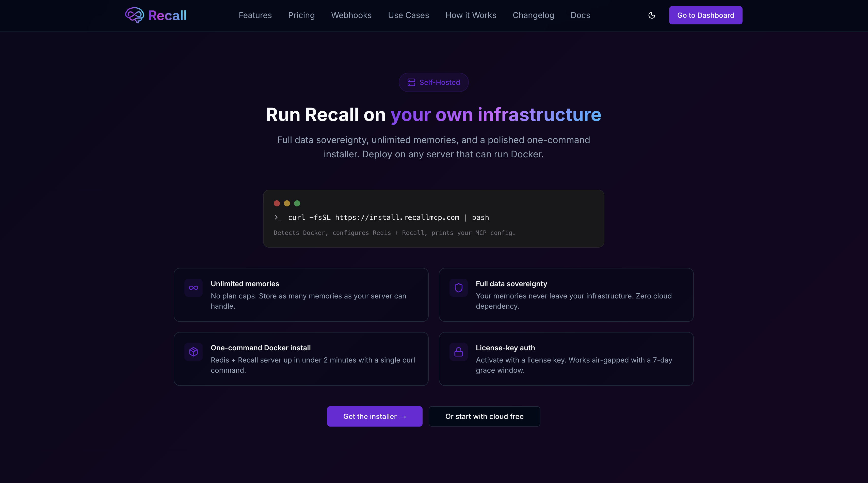The image size is (868, 483).
Task: Open the Pricing page
Action: 301,15
